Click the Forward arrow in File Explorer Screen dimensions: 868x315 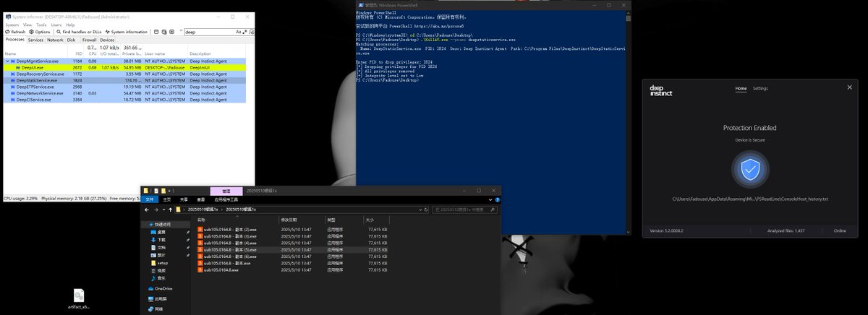pos(156,210)
